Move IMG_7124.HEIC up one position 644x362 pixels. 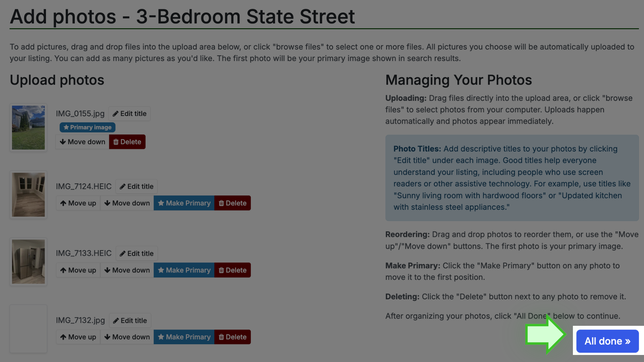point(78,203)
